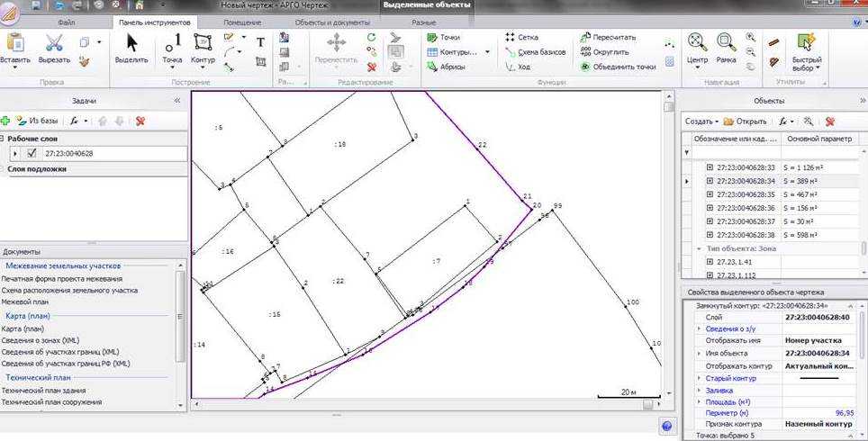The height and width of the screenshot is (441, 868).
Task: Click red delete icon in Задачи panel
Action: (140, 120)
